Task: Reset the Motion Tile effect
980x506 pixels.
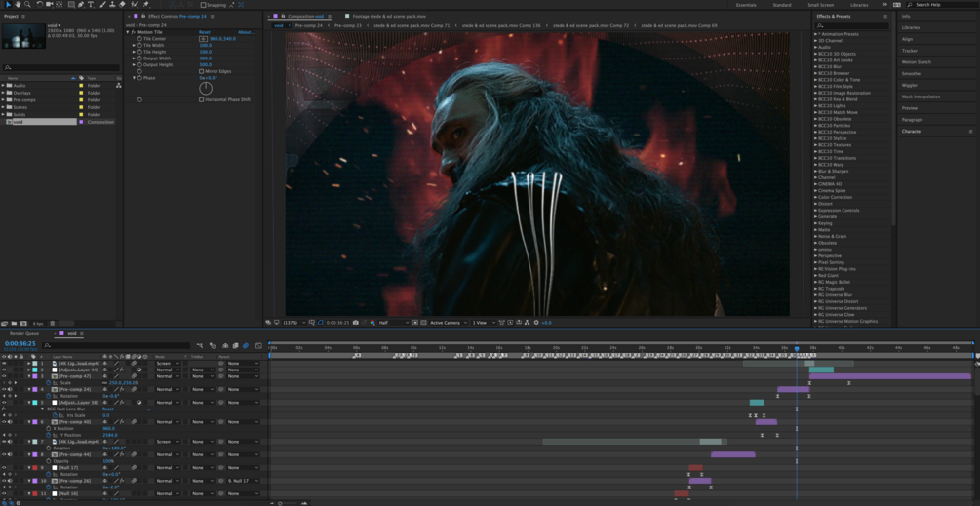Action: click(x=205, y=32)
